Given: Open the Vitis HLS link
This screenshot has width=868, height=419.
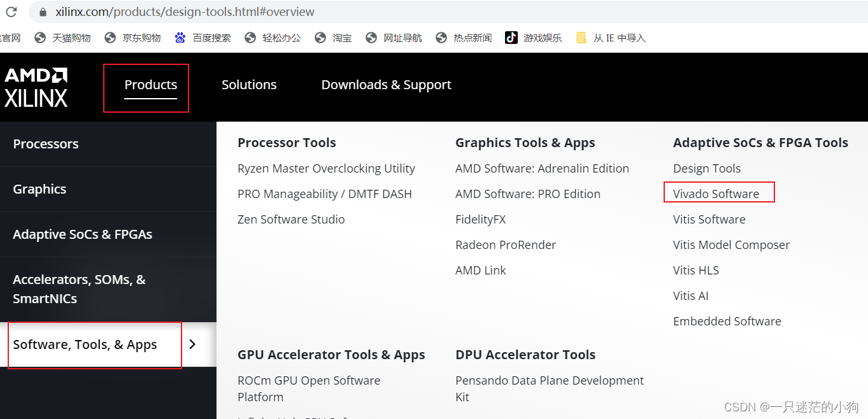Looking at the screenshot, I should click(x=696, y=270).
